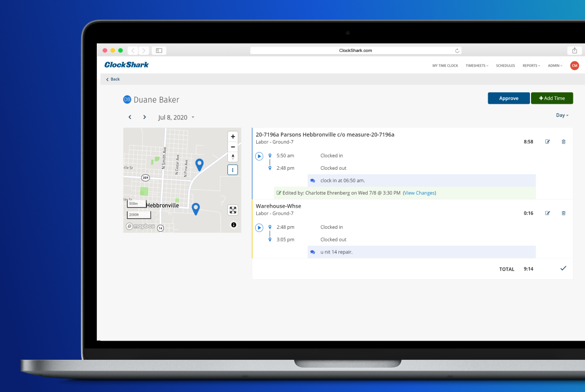This screenshot has width=585, height=392.
Task: Click the approval checkmark next to total
Action: pos(563,268)
